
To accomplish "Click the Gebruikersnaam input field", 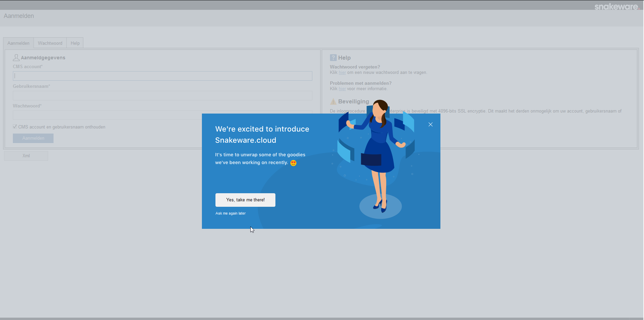I will tap(163, 96).
